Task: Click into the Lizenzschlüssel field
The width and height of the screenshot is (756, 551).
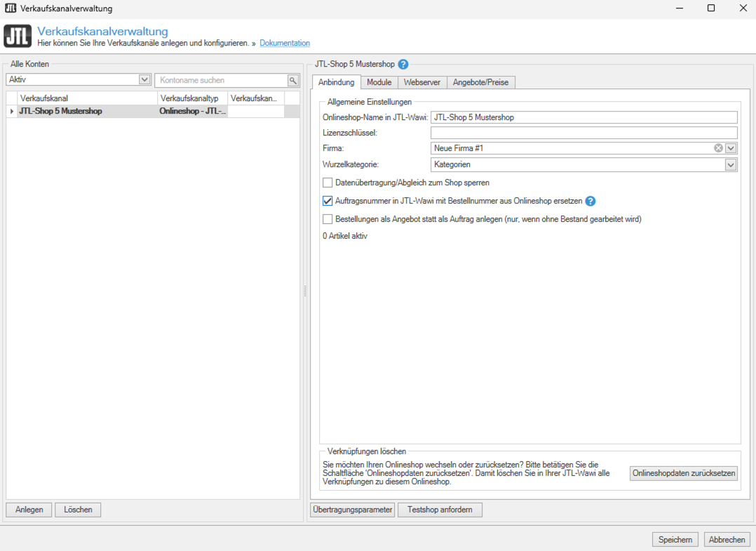Action: coord(584,133)
